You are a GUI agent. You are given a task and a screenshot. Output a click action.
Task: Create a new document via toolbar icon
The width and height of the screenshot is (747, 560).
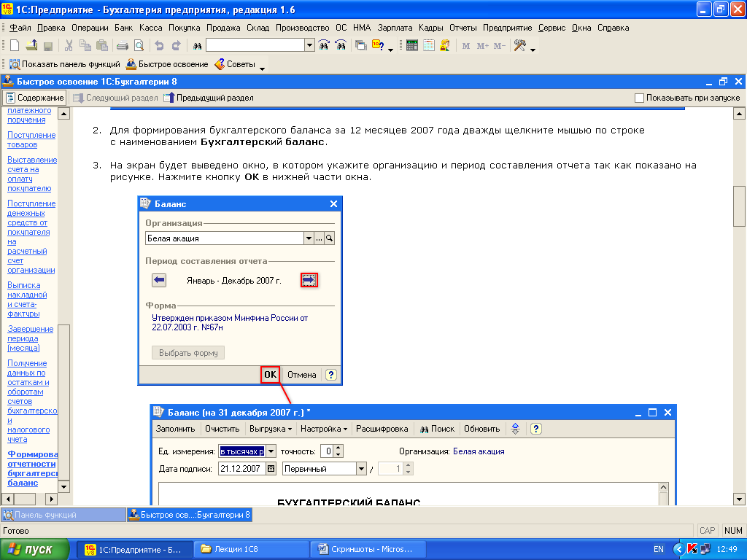point(15,46)
